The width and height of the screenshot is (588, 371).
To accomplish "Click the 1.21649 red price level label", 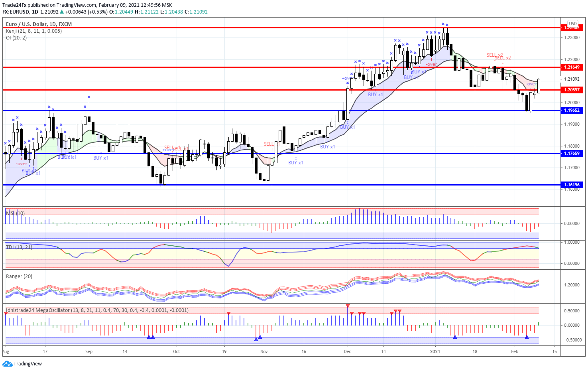I will (572, 67).
